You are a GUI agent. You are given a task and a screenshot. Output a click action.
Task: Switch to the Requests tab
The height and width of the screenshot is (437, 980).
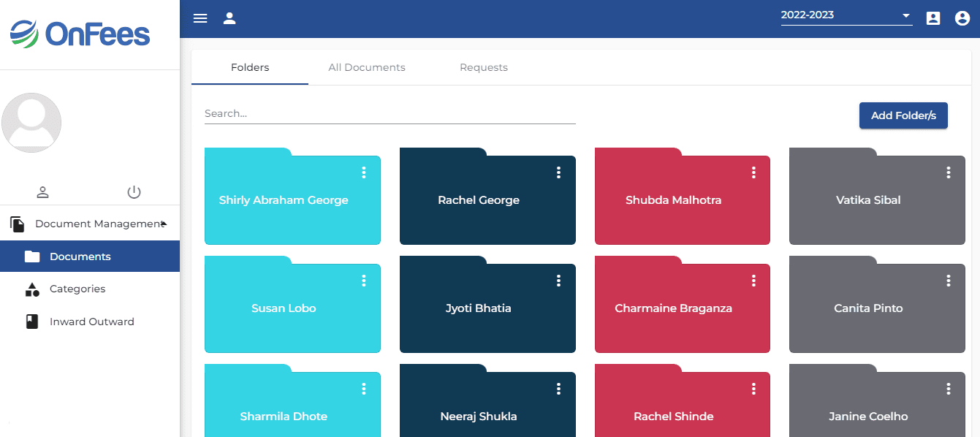coord(484,67)
